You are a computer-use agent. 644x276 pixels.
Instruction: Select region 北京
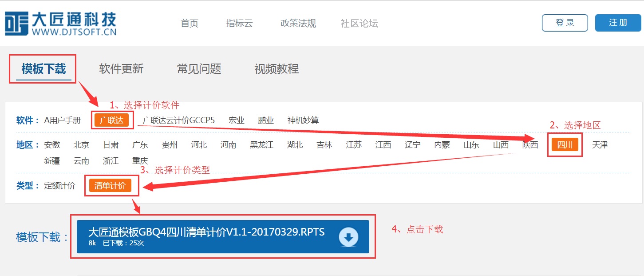(81, 144)
